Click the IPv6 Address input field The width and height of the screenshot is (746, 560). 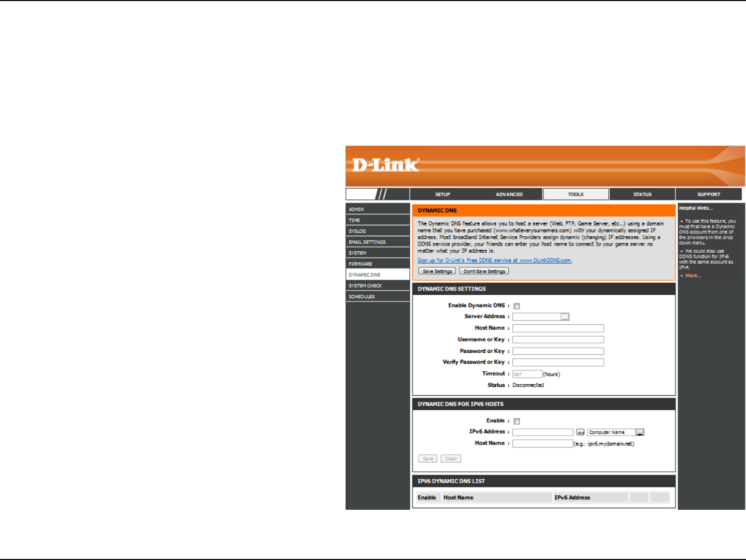pos(543,432)
